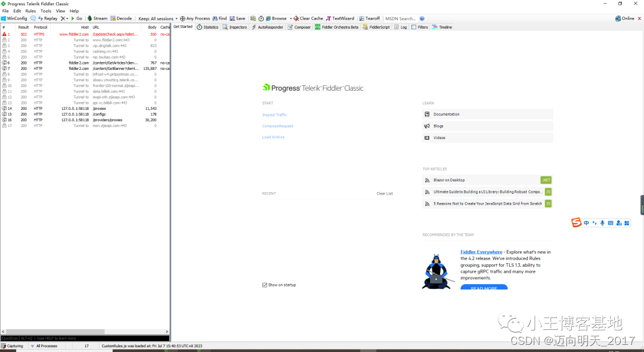Replay the selected sessions

point(48,18)
